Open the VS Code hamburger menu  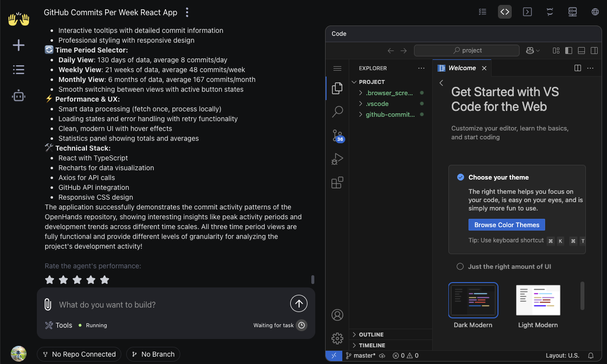pyautogui.click(x=337, y=68)
